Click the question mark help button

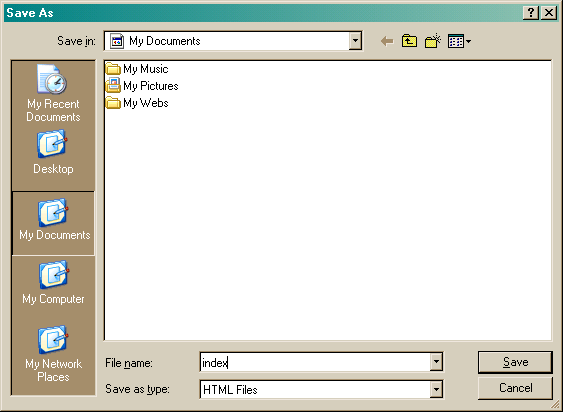pyautogui.click(x=531, y=13)
